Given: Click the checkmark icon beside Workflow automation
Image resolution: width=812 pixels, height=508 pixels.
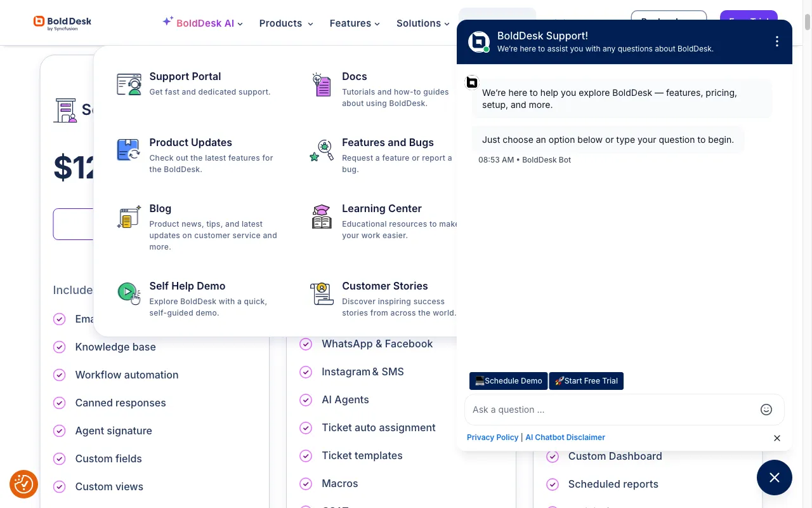Looking at the screenshot, I should pos(60,375).
